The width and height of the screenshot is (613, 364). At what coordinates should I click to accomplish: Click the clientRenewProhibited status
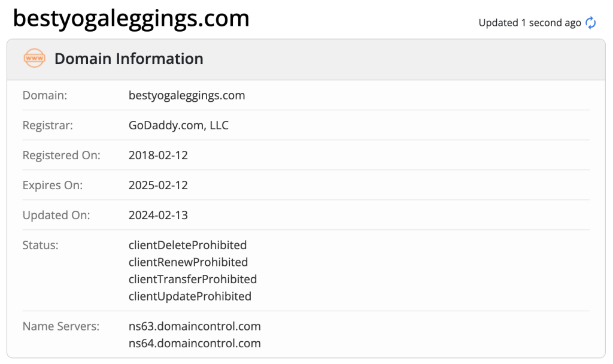tap(188, 262)
